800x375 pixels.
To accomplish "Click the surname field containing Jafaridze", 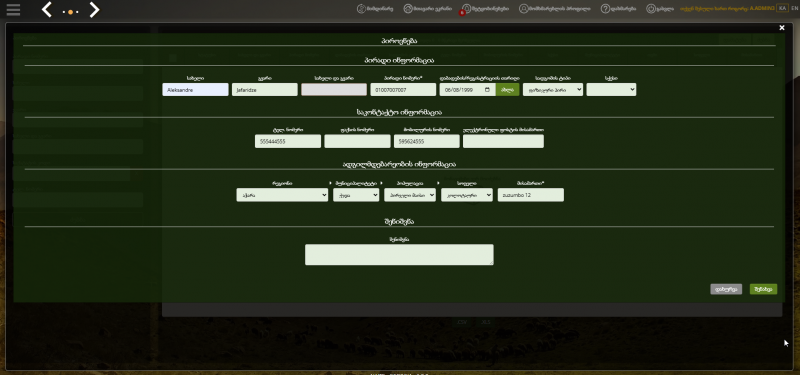I will 264,89.
